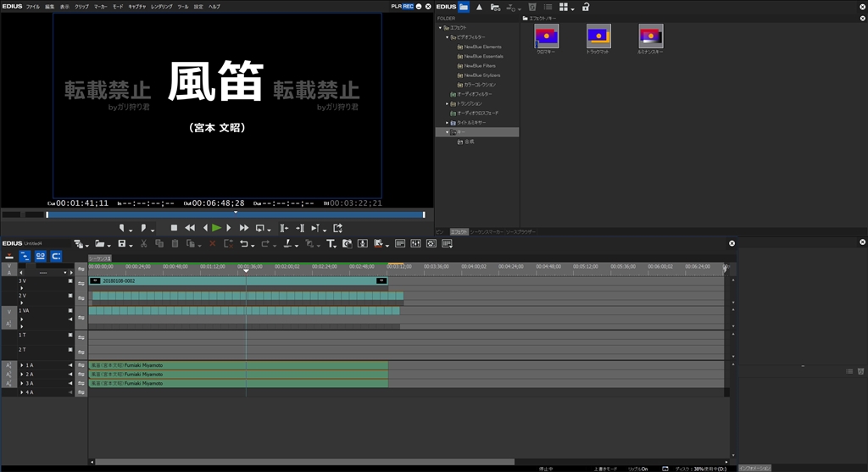Click the scissors Cut icon in timeline toolbar

click(144, 244)
